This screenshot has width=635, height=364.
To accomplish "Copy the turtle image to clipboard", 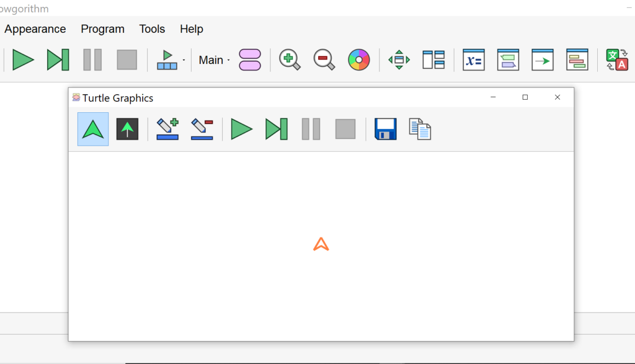I will coord(420,129).
